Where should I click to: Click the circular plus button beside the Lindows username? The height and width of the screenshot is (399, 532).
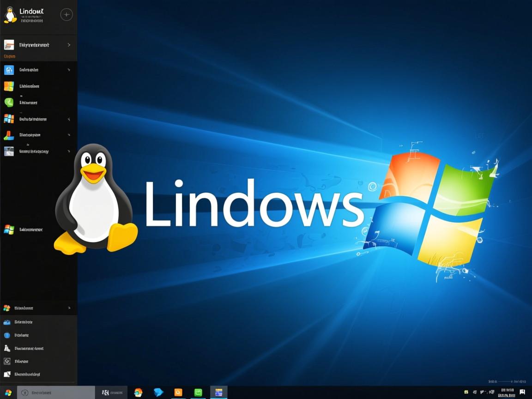[x=66, y=14]
